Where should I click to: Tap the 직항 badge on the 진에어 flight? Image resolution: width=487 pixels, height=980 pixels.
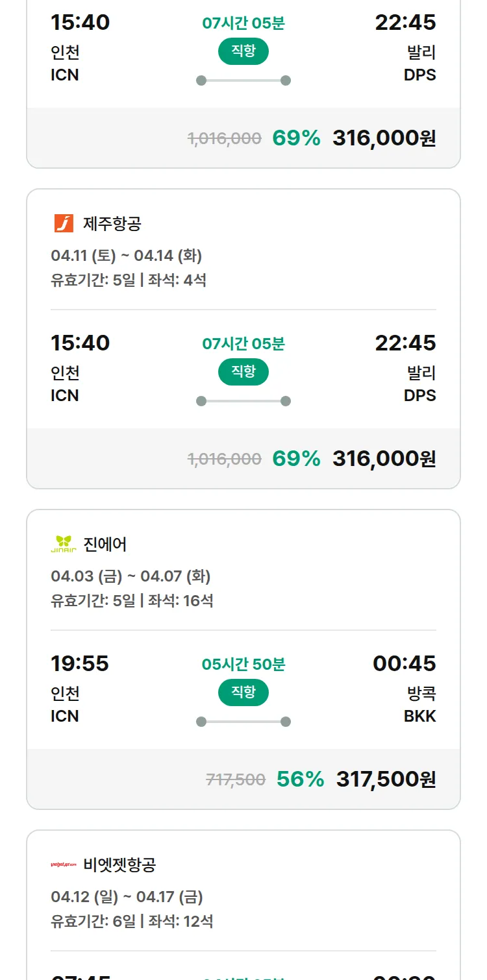[243, 692]
